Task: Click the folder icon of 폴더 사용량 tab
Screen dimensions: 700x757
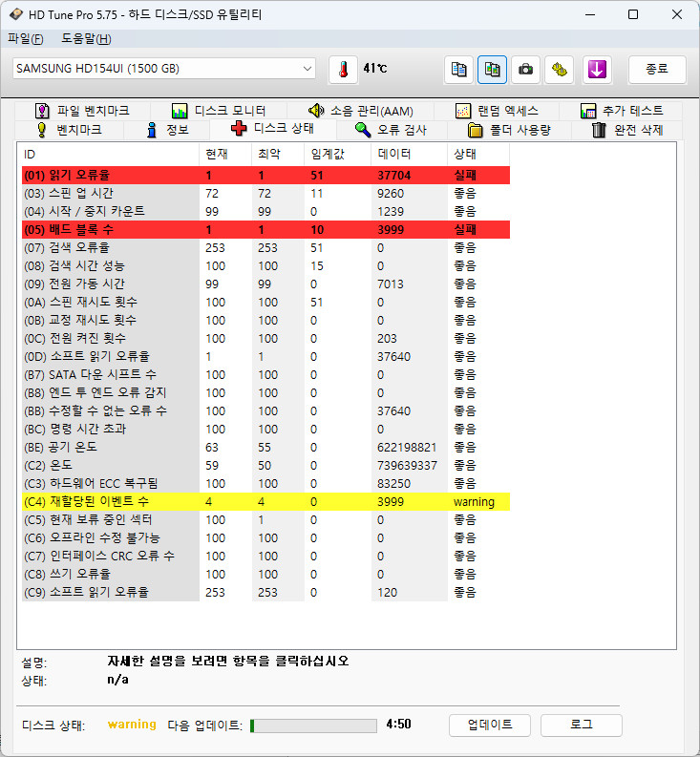Action: [475, 130]
